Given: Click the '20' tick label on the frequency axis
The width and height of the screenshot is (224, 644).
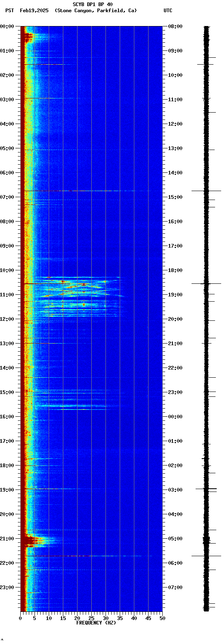Looking at the screenshot, I should pyautogui.click(x=77, y=618).
